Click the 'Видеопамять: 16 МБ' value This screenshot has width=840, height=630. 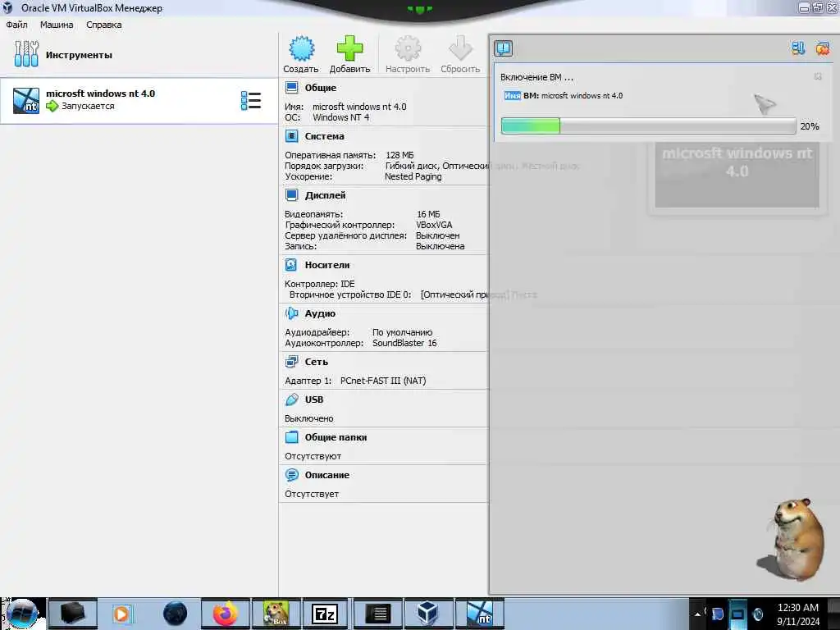point(428,214)
